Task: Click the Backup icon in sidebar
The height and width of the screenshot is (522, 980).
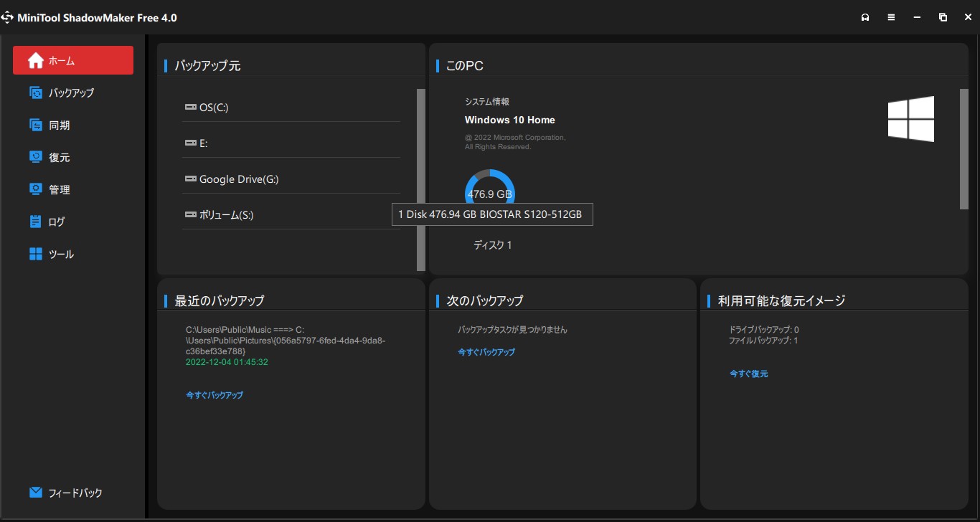Action: pos(36,92)
